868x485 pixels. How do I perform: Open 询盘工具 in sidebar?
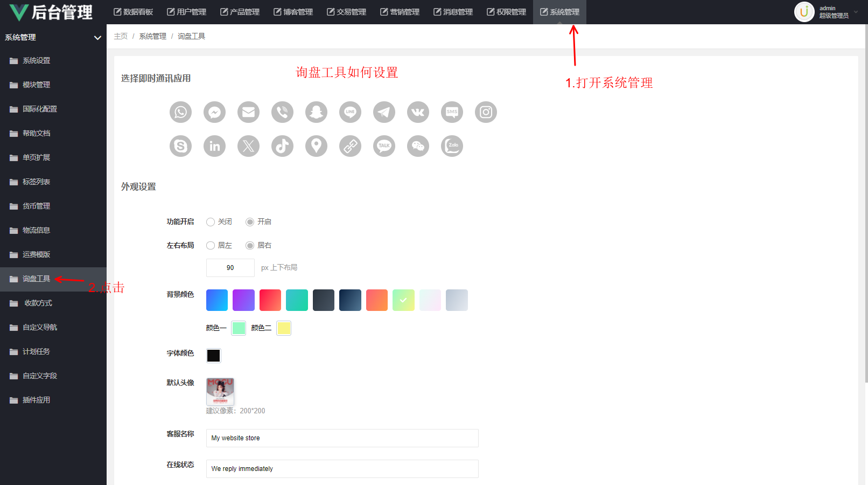point(53,279)
